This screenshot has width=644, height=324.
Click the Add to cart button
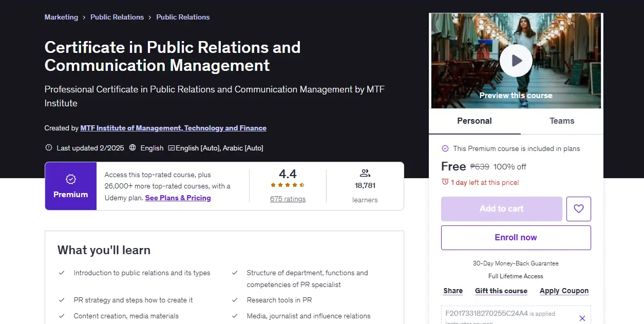502,209
